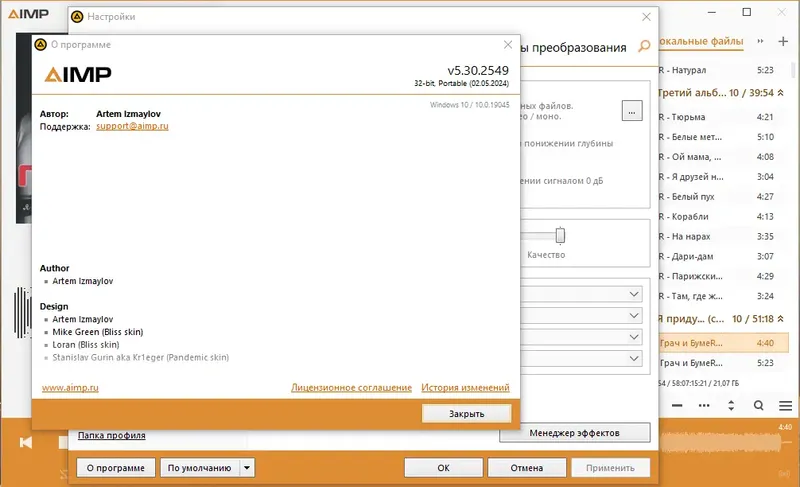Select the track Натурал 5:23
The image size is (800, 487).
tap(723, 70)
